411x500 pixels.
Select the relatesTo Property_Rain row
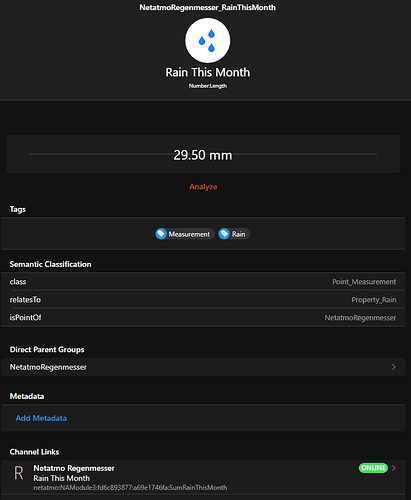click(x=203, y=300)
